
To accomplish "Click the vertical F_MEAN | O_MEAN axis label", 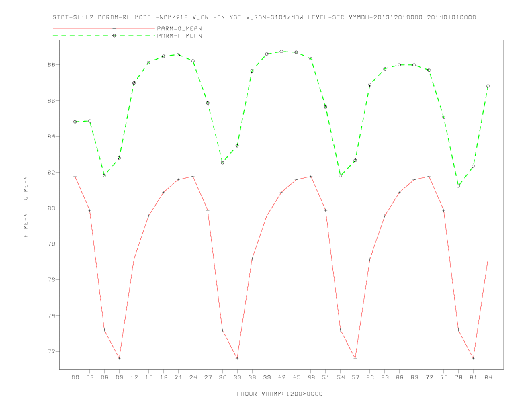I will [26, 207].
